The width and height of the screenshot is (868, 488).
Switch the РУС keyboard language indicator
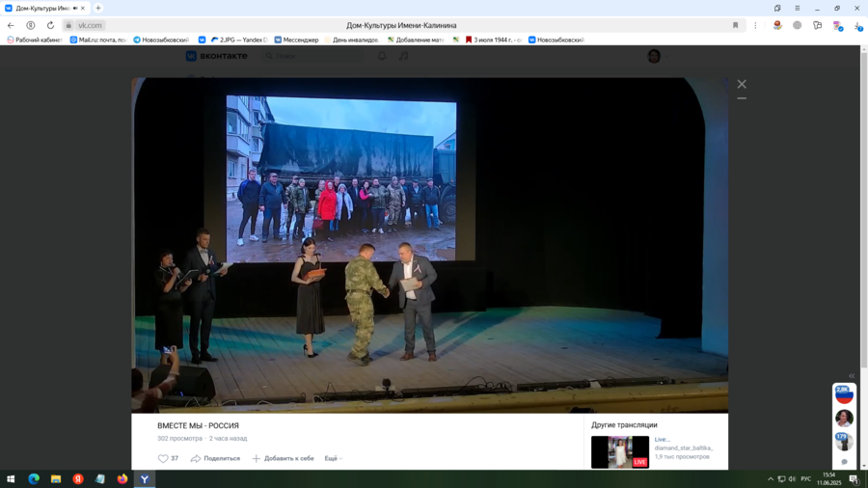pos(805,479)
